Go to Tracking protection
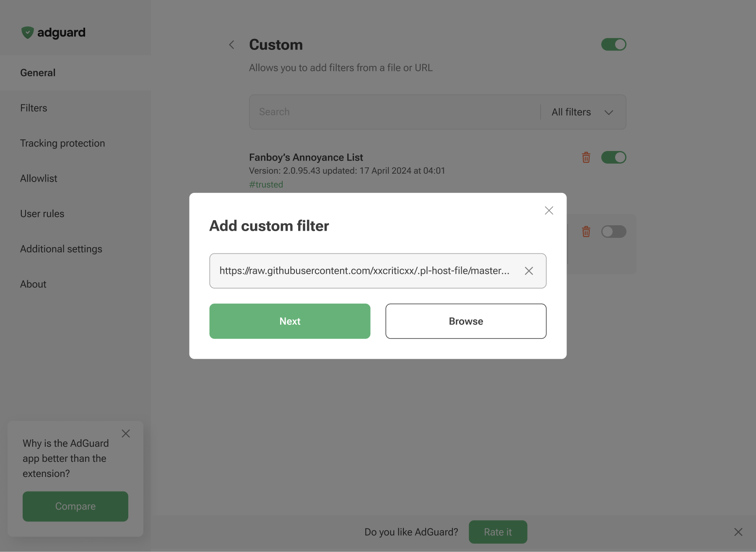 (75, 143)
